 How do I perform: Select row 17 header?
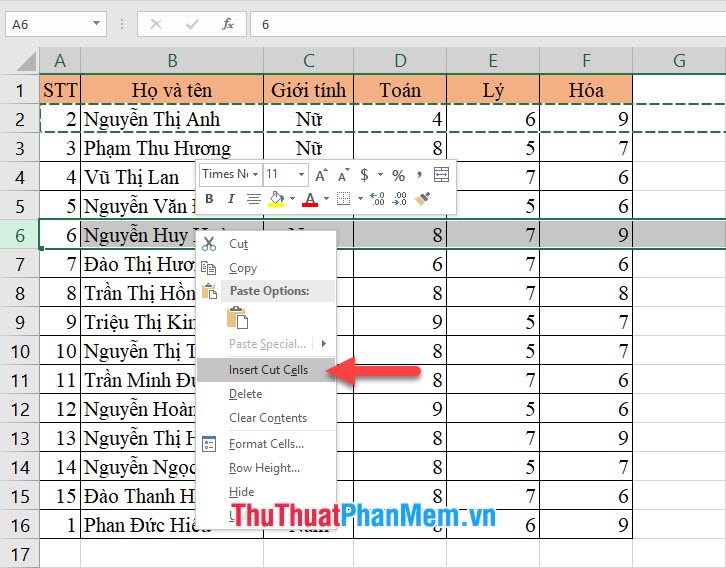(x=20, y=554)
